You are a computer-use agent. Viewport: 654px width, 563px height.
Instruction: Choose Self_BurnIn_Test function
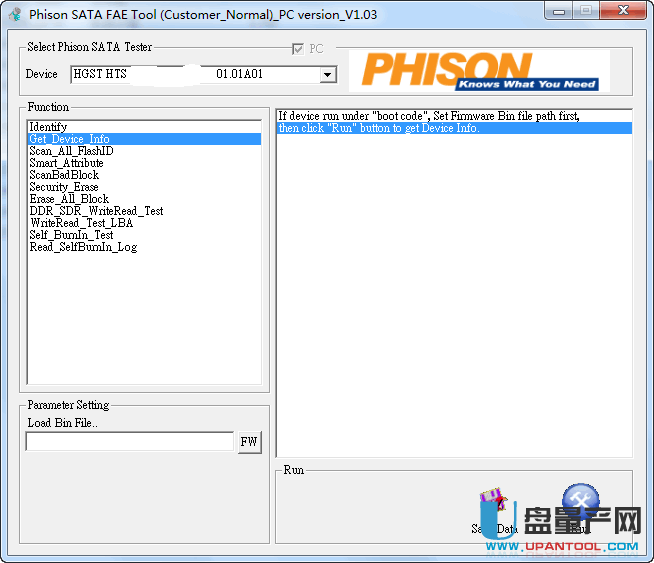[71, 235]
